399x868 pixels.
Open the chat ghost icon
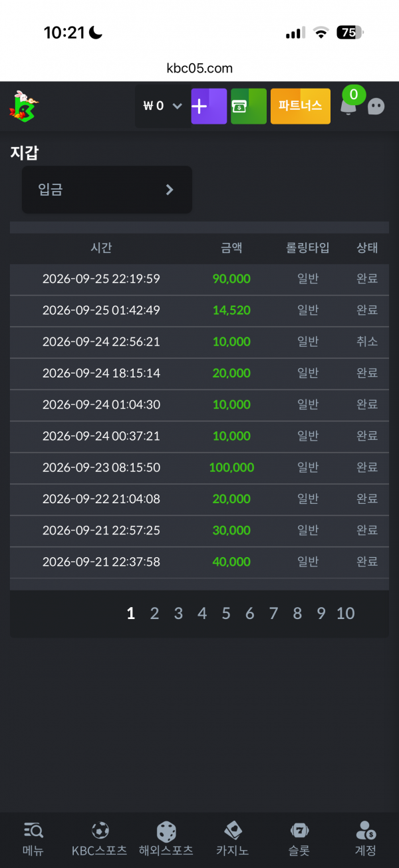tap(376, 107)
